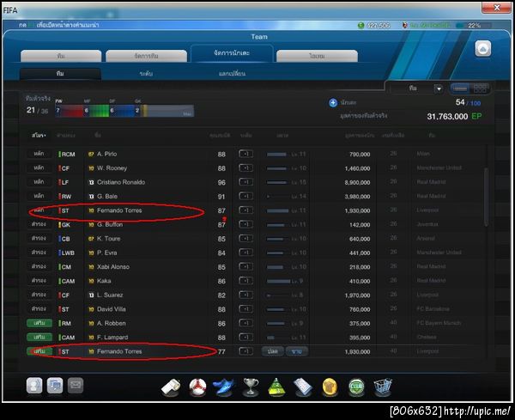The width and height of the screenshot is (515, 420).
Task: Click the 31,763,000 EP team value
Action: (x=454, y=116)
